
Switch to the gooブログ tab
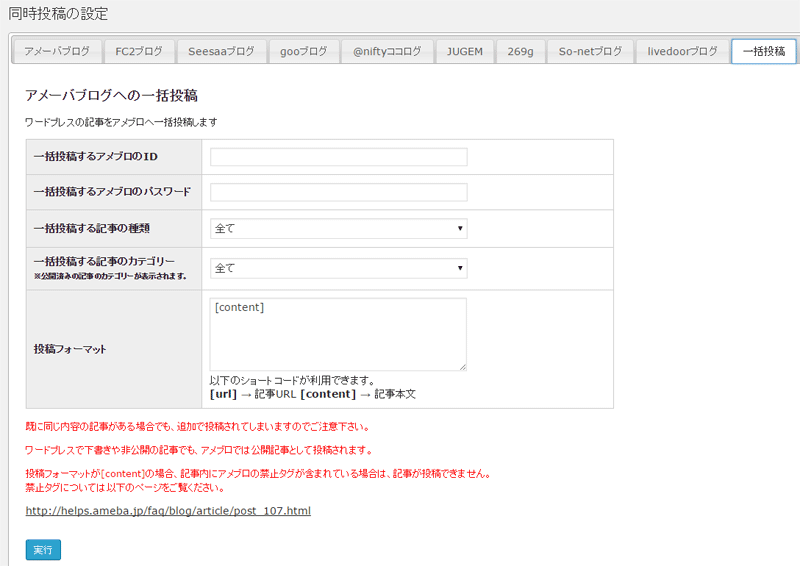tap(303, 51)
